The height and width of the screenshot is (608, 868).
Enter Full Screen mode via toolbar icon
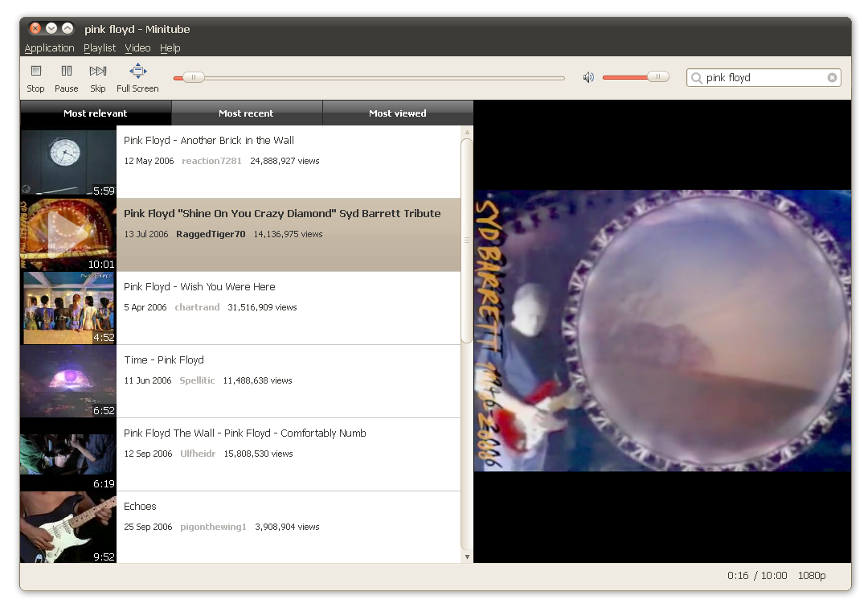[138, 71]
